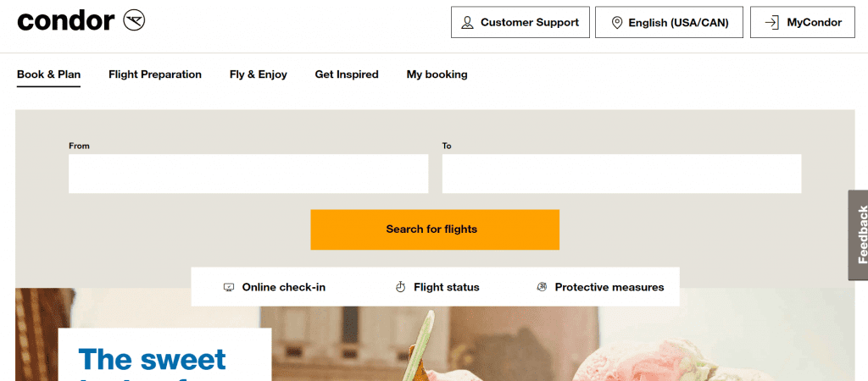Click the Flight status stopwatch icon
The image size is (868, 381).
pyautogui.click(x=401, y=287)
